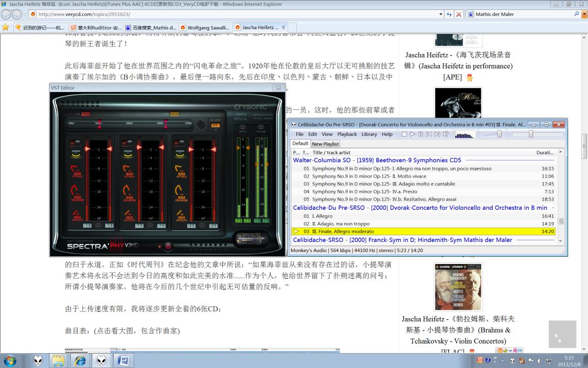Collapse the Celibidache-SRSO Franck-Sym album group

402,240
